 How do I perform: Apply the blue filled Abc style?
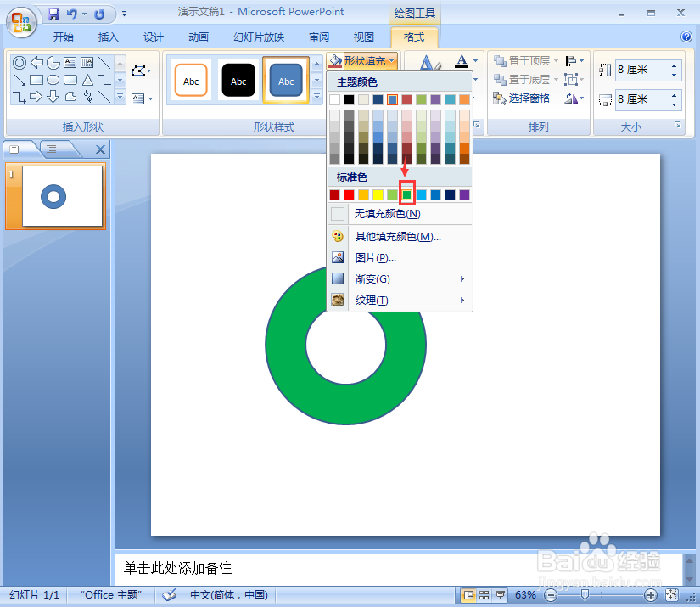pos(286,81)
